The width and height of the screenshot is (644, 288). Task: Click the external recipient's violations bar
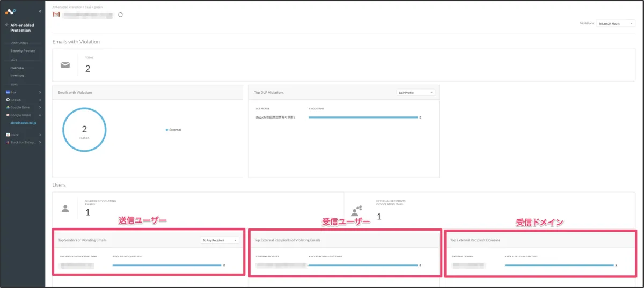click(x=363, y=265)
